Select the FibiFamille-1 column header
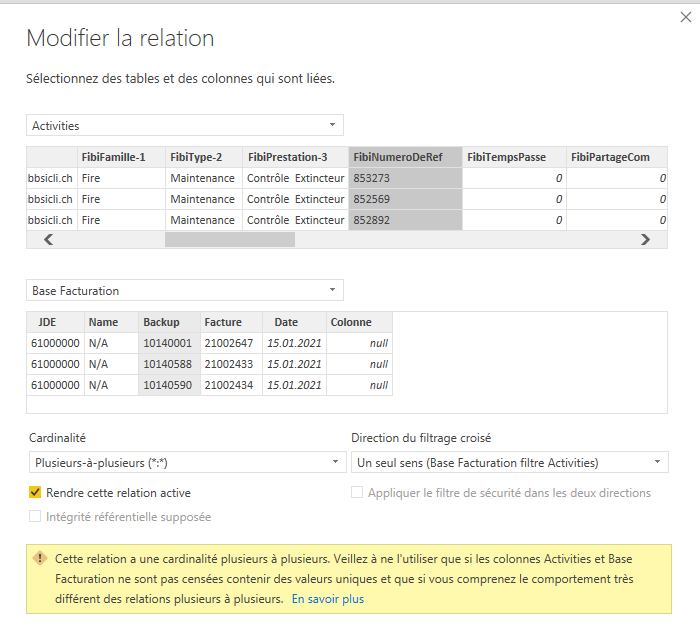The image size is (700, 630). (121, 157)
